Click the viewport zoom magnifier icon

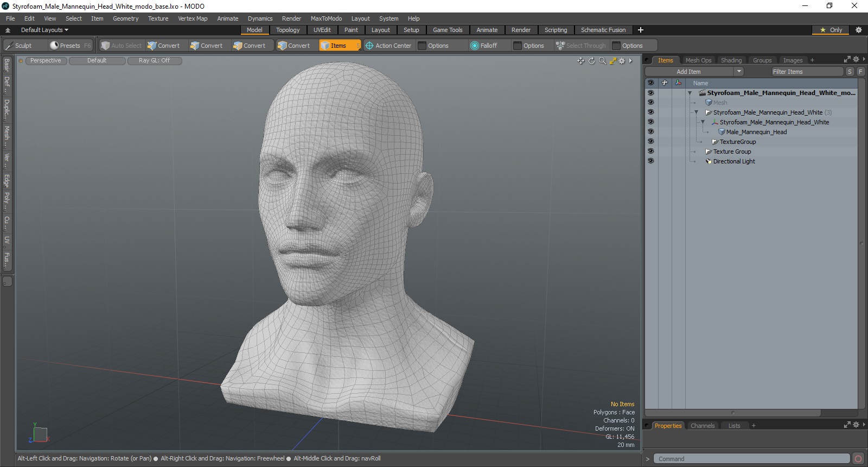[x=602, y=61]
